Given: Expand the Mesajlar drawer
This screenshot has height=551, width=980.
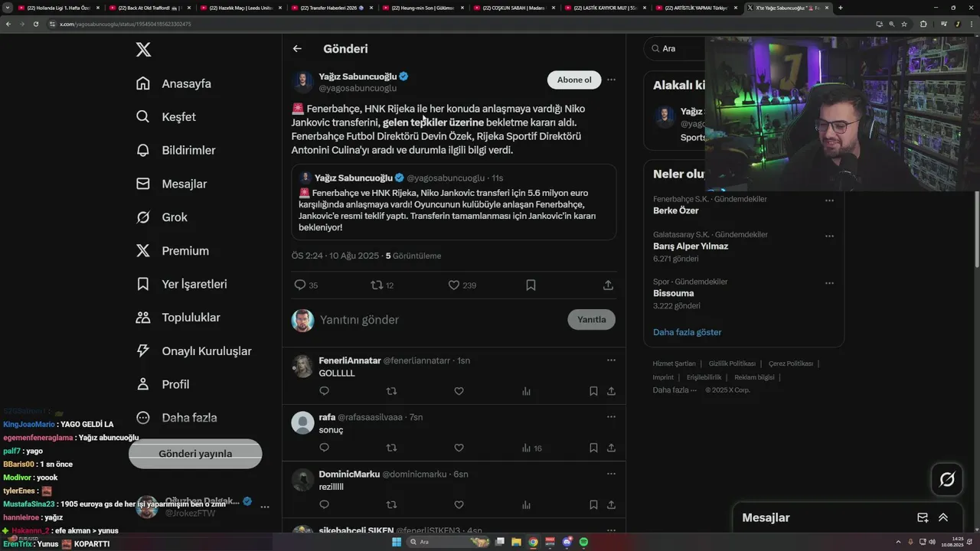Looking at the screenshot, I should point(943,517).
